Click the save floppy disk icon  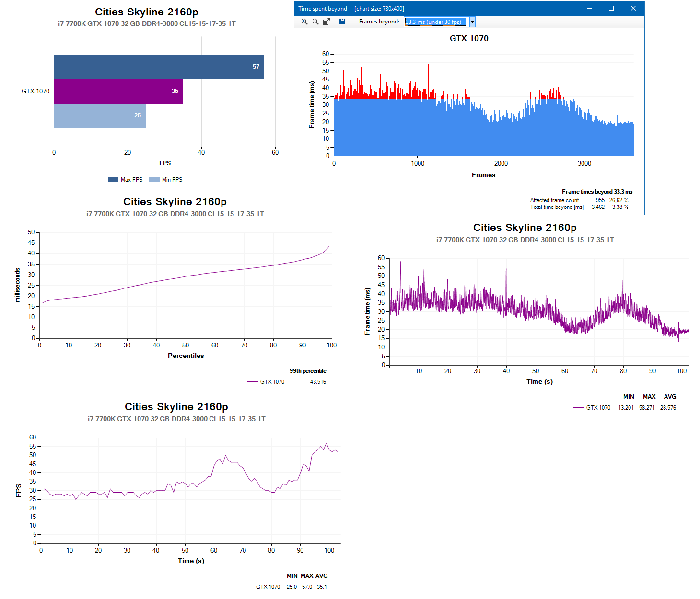(x=342, y=22)
